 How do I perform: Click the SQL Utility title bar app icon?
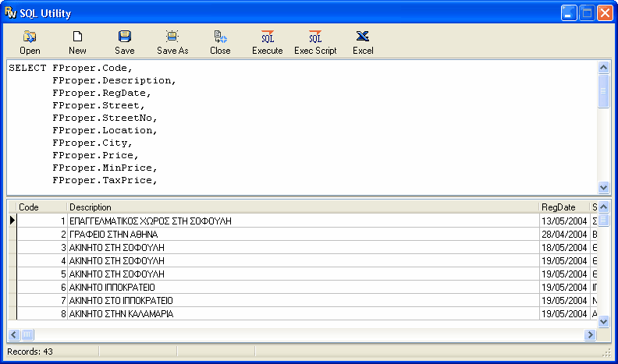tap(11, 12)
